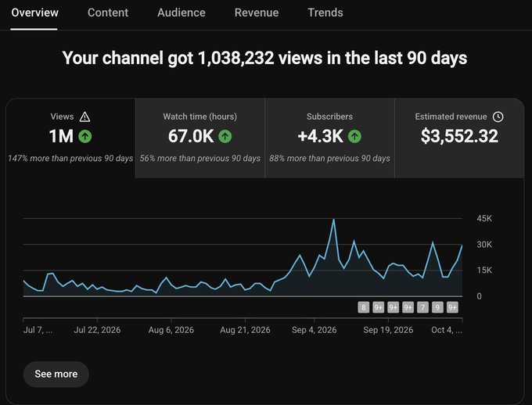Open the Trends tab
This screenshot has width=532, height=405.
pos(325,13)
